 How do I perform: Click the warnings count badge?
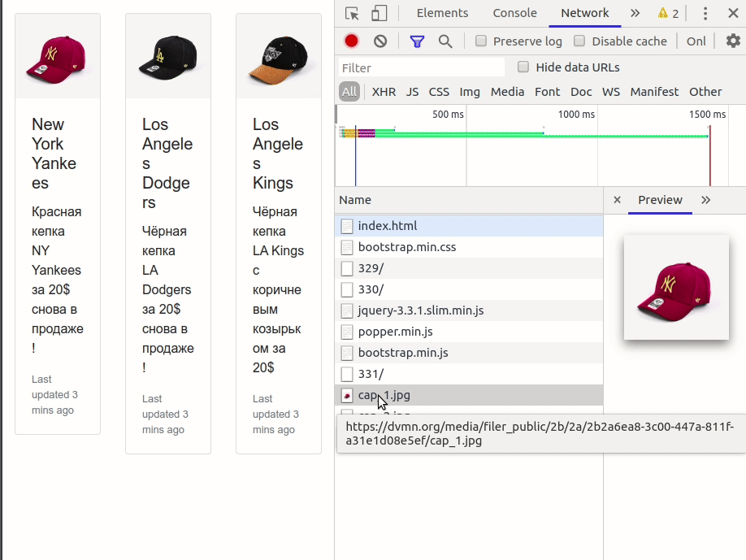[x=668, y=13]
